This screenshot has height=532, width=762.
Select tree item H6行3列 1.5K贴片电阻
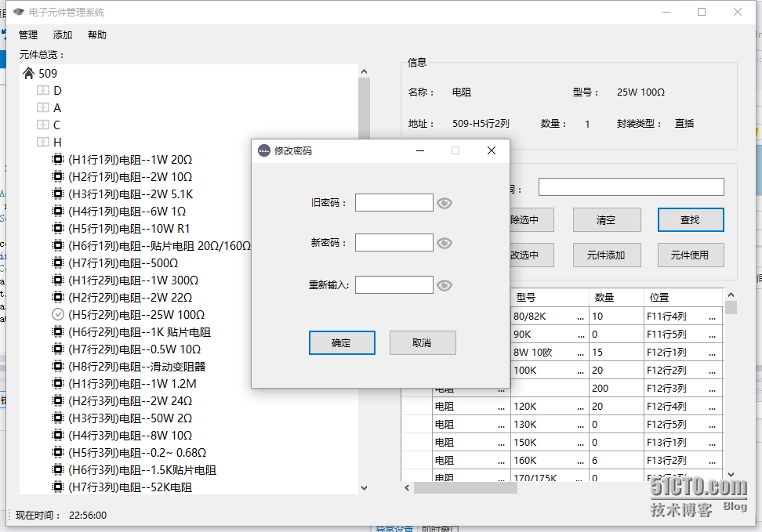[142, 470]
